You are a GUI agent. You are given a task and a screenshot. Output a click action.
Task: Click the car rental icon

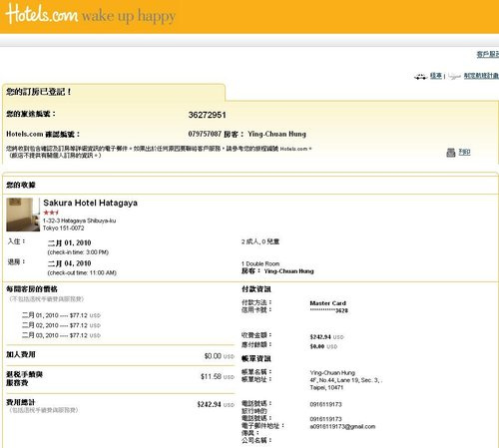[x=421, y=77]
